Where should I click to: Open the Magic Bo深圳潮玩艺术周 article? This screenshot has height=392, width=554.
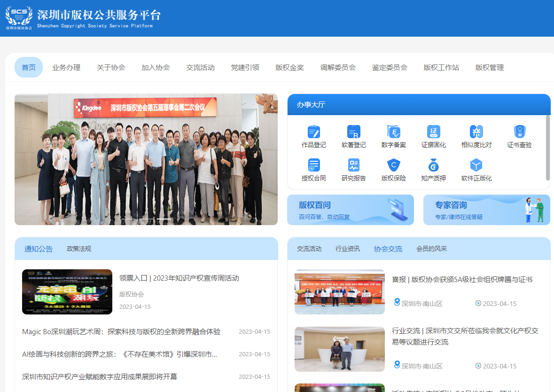tap(121, 331)
